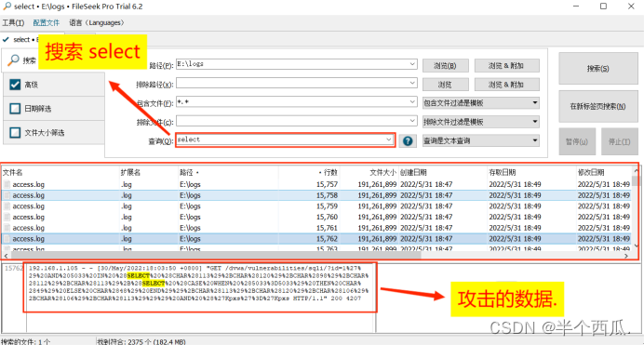
Task: Expand the path E:\logs dropdown arrow
Action: [412, 64]
